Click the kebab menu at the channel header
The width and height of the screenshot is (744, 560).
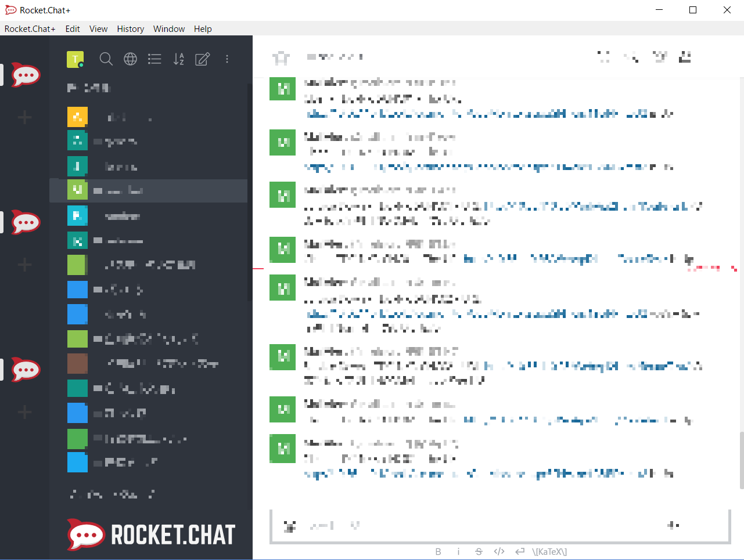click(684, 57)
